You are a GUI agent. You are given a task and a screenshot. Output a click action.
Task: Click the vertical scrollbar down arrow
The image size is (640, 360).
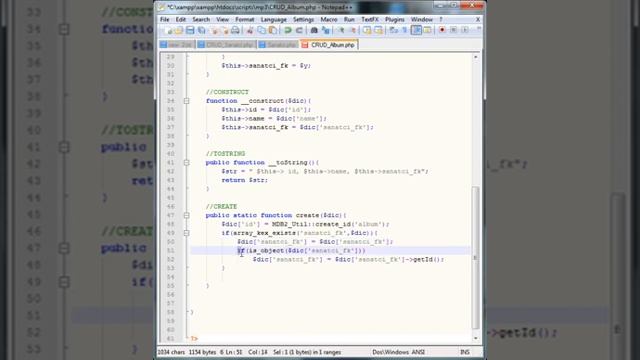[x=476, y=338]
